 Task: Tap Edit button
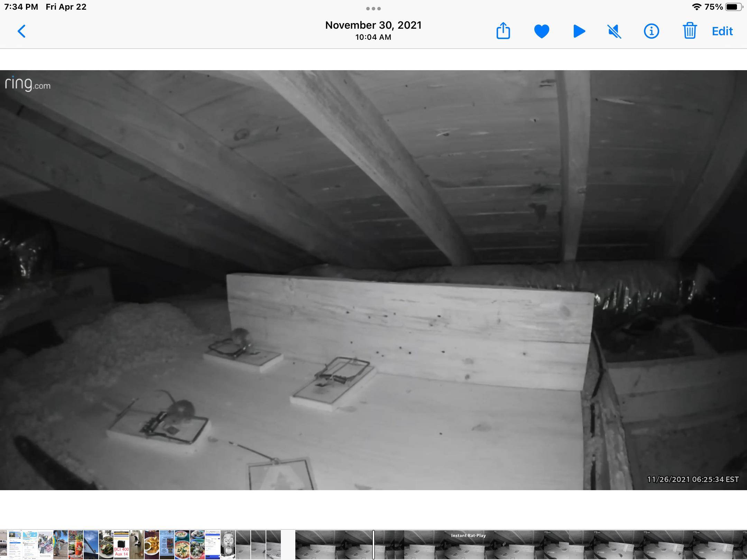coord(722,31)
